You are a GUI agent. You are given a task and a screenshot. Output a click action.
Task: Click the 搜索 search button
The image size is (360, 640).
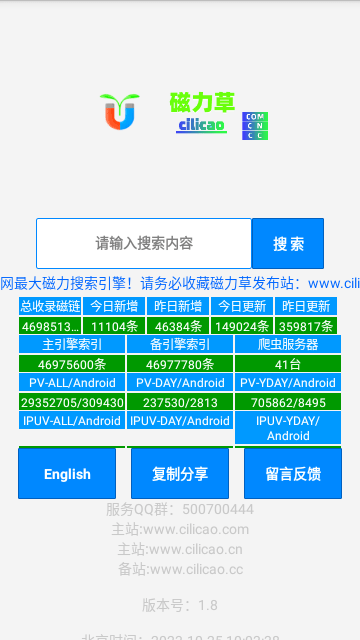point(288,243)
